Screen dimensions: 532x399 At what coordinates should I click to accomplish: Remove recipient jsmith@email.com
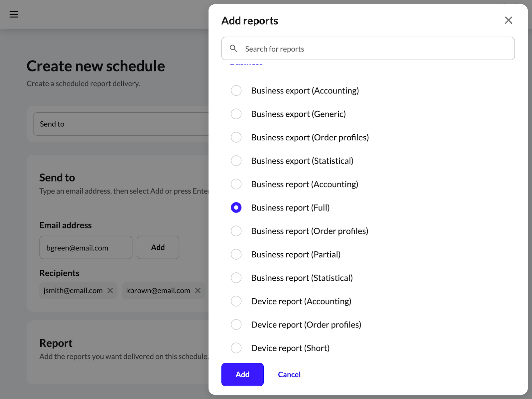[110, 291]
